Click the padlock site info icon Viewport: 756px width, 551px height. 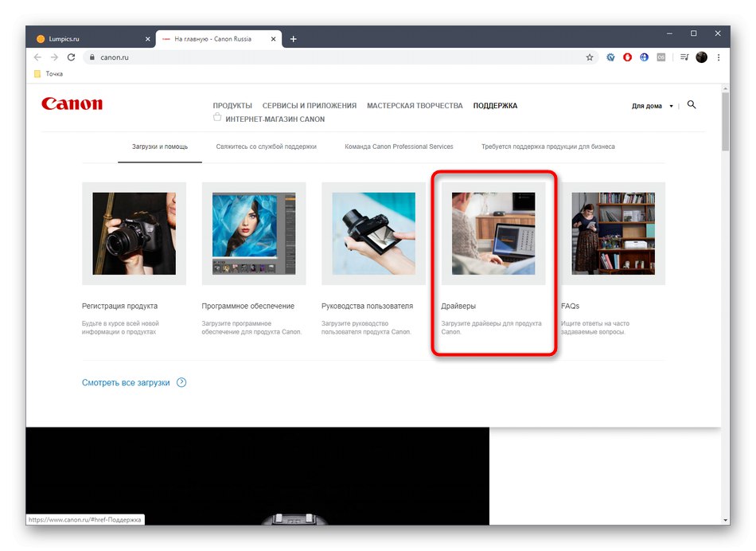point(92,57)
